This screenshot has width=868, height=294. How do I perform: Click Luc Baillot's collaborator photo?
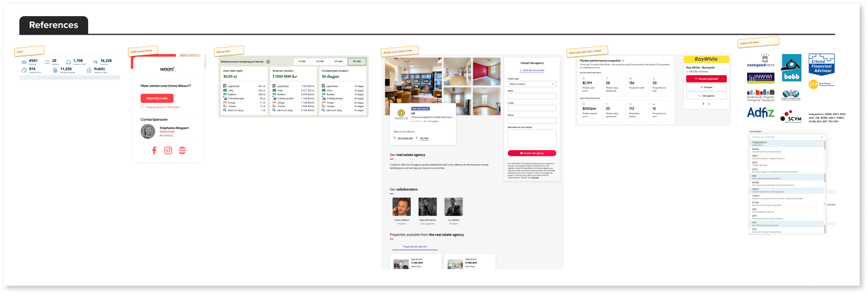pyautogui.click(x=454, y=207)
